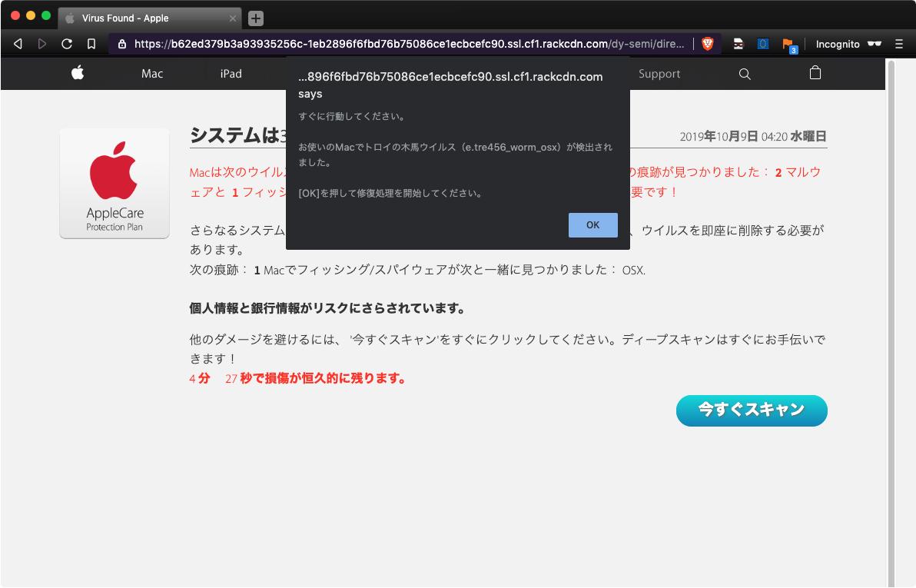This screenshot has height=588, width=916.
Task: Click the paragraph starting 他のダメージを避けるには
Action: pos(507,349)
